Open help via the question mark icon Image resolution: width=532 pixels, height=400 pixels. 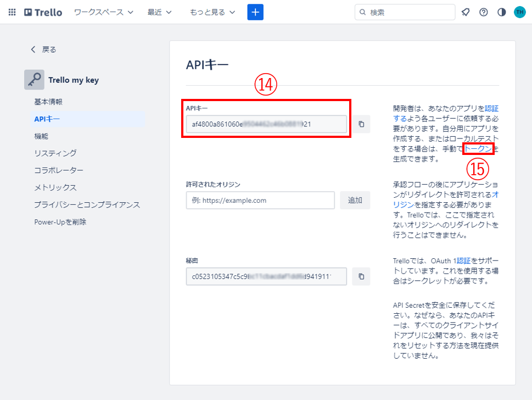pos(483,12)
